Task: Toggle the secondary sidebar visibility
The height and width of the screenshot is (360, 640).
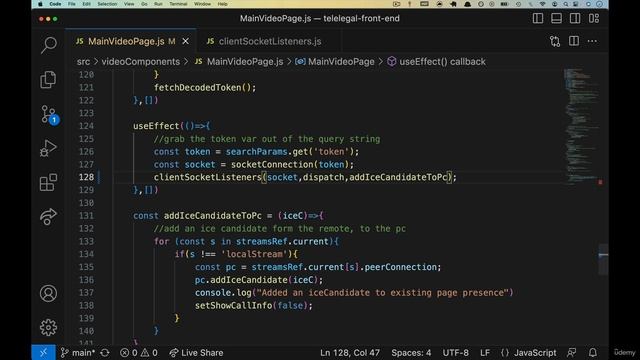Action: pos(575,18)
